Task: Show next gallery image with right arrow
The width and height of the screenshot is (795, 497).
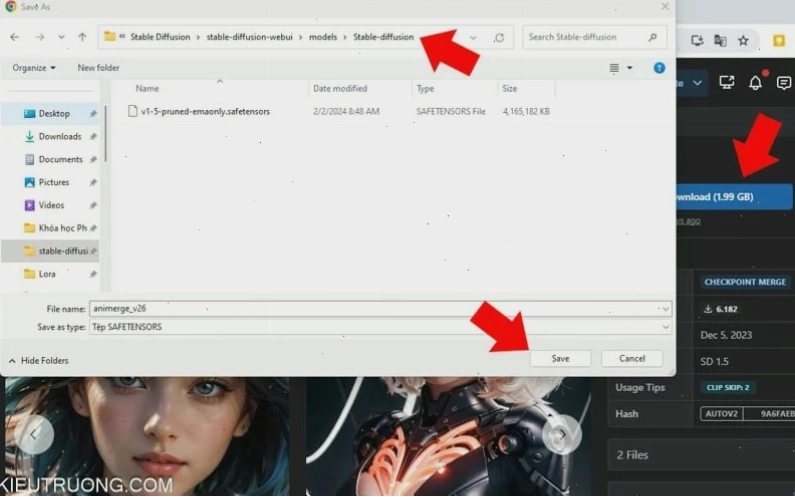Action: pos(562,434)
